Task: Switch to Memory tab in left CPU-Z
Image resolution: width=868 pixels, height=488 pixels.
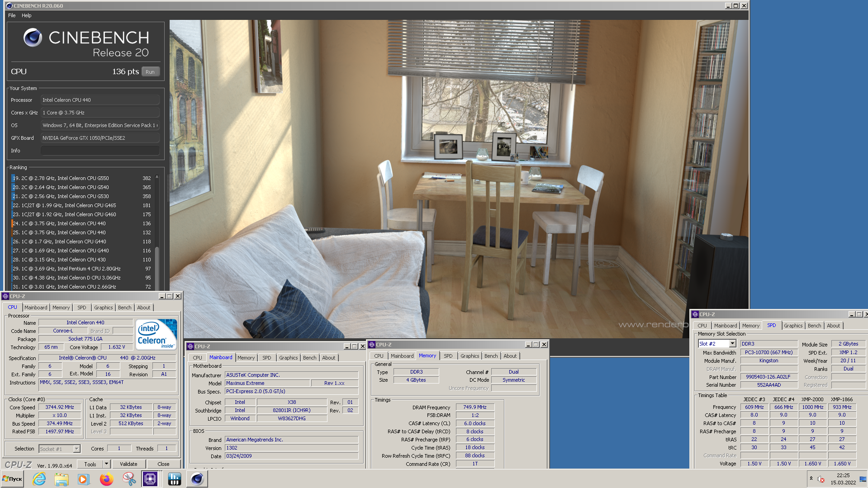Action: tap(61, 308)
